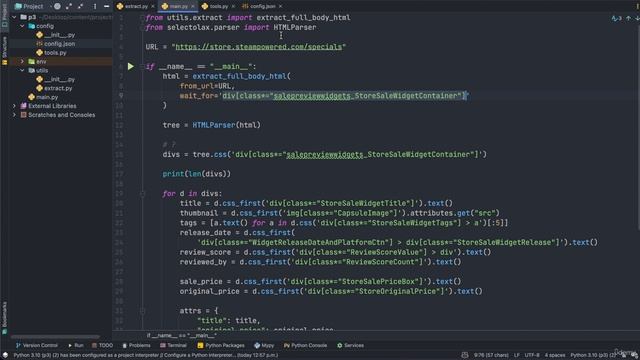
Task: Click the 9:76 cursor position indicator
Action: (x=491, y=356)
